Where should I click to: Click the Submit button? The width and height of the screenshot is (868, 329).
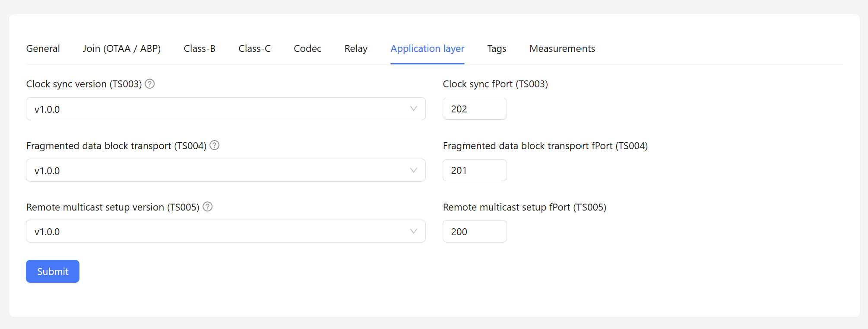point(53,272)
